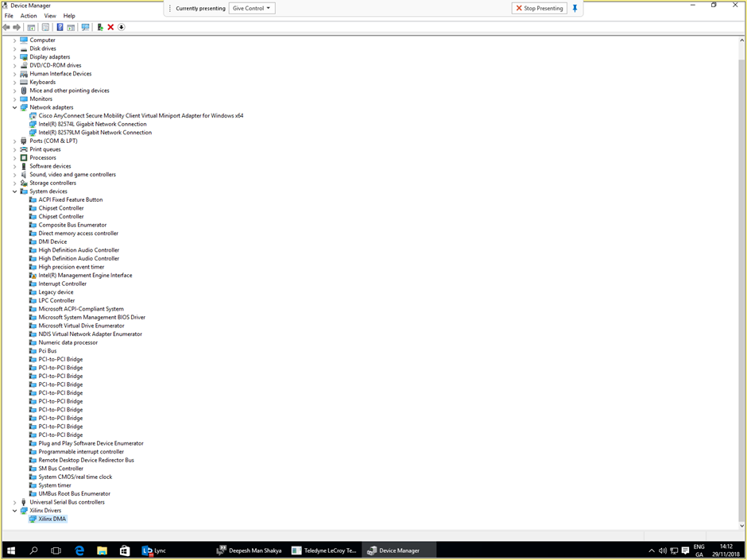Expand the Display adapters node
Screen dimensions: 747x560
point(15,57)
